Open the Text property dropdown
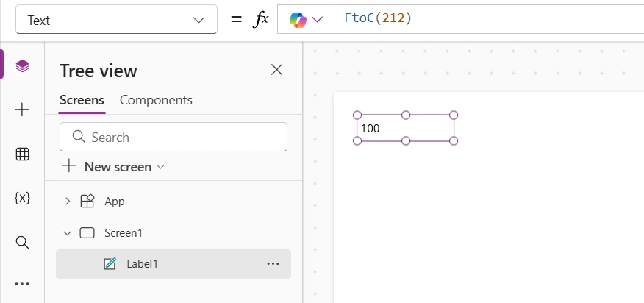This screenshot has height=303, width=644. (116, 20)
